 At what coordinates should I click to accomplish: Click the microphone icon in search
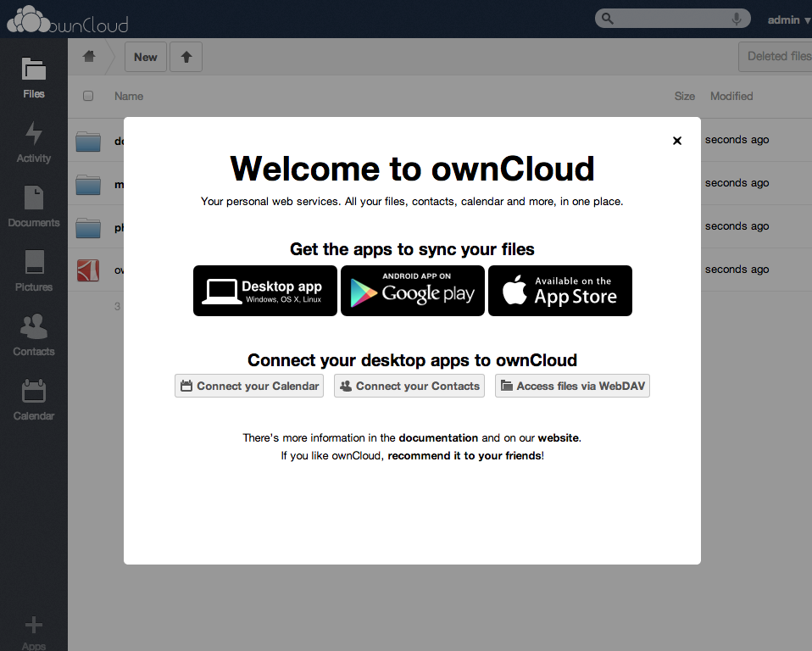click(737, 19)
